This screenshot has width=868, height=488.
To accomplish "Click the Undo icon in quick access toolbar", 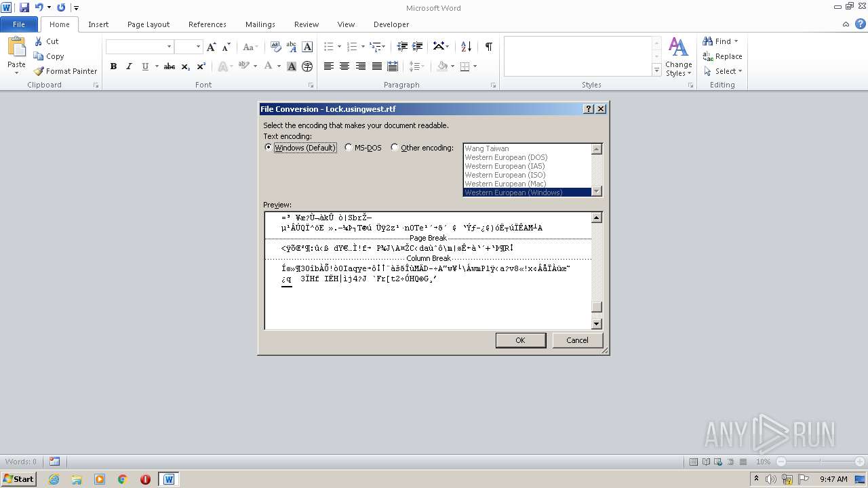I will pos(39,7).
